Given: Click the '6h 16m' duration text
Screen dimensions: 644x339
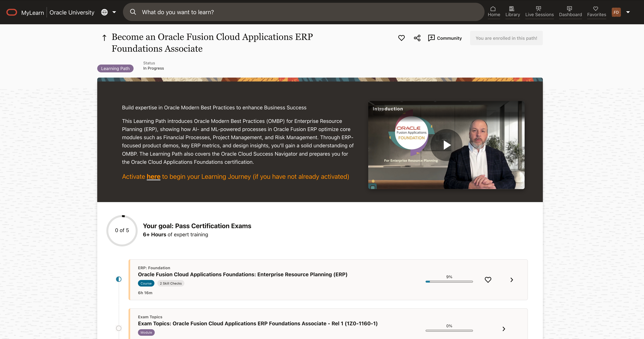Looking at the screenshot, I should tap(145, 293).
